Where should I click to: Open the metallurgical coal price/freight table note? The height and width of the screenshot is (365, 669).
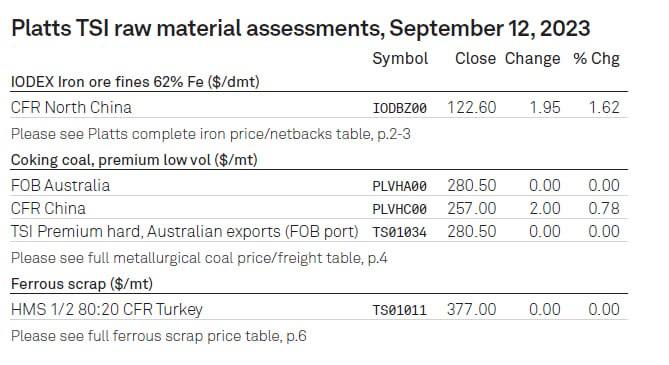pyautogui.click(x=199, y=258)
